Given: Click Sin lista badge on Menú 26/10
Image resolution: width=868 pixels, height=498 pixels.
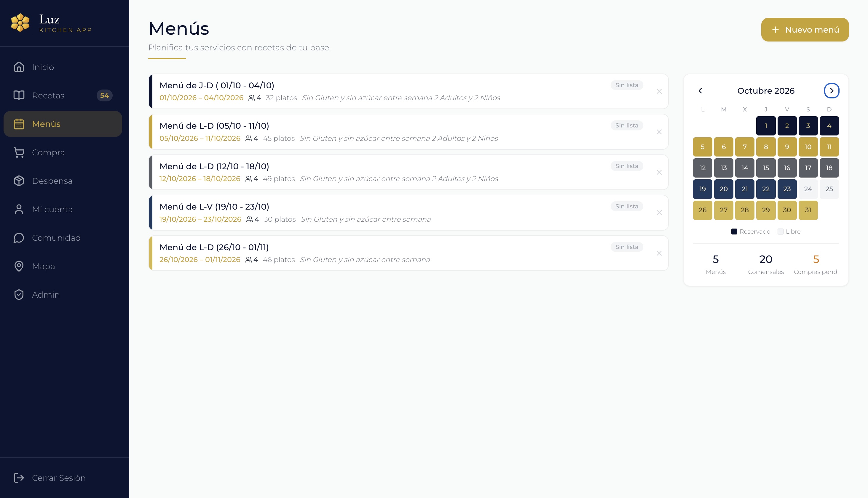Looking at the screenshot, I should [x=627, y=247].
